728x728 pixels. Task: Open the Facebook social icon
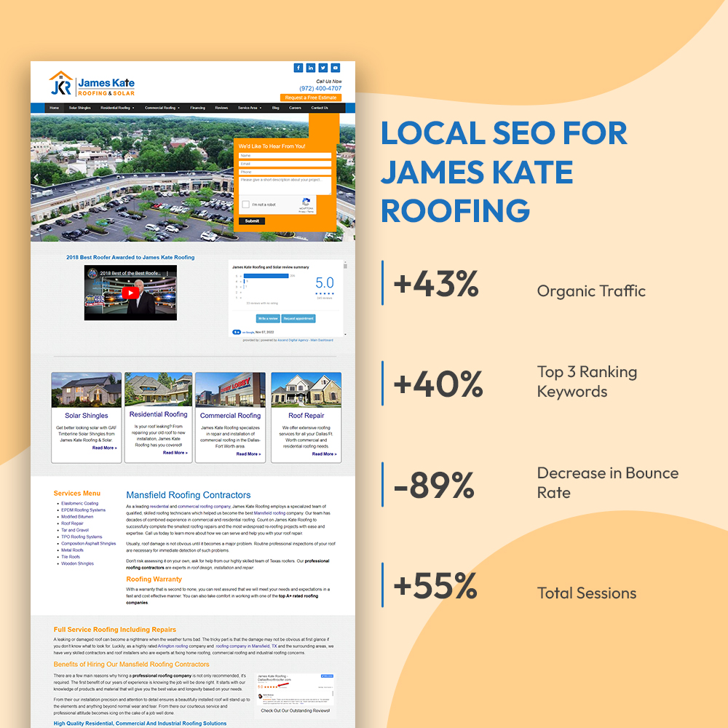point(298,68)
